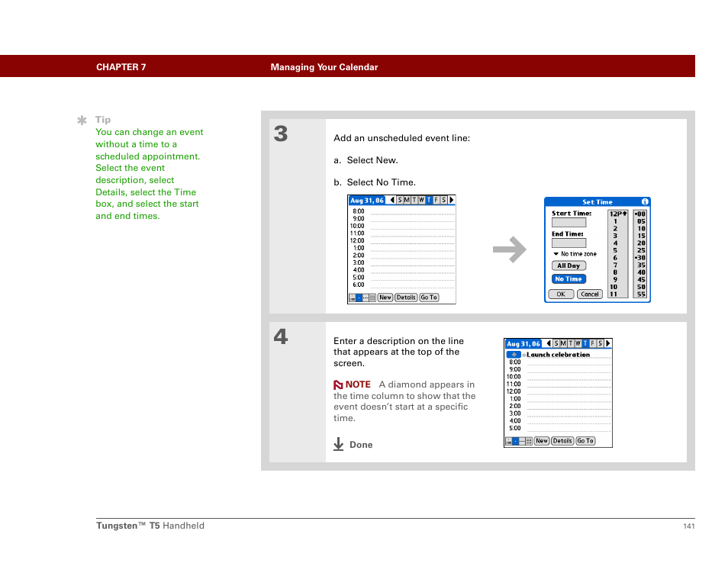Select Agenda view icon in step 4 calendar
728x563 pixels.
pos(509,441)
